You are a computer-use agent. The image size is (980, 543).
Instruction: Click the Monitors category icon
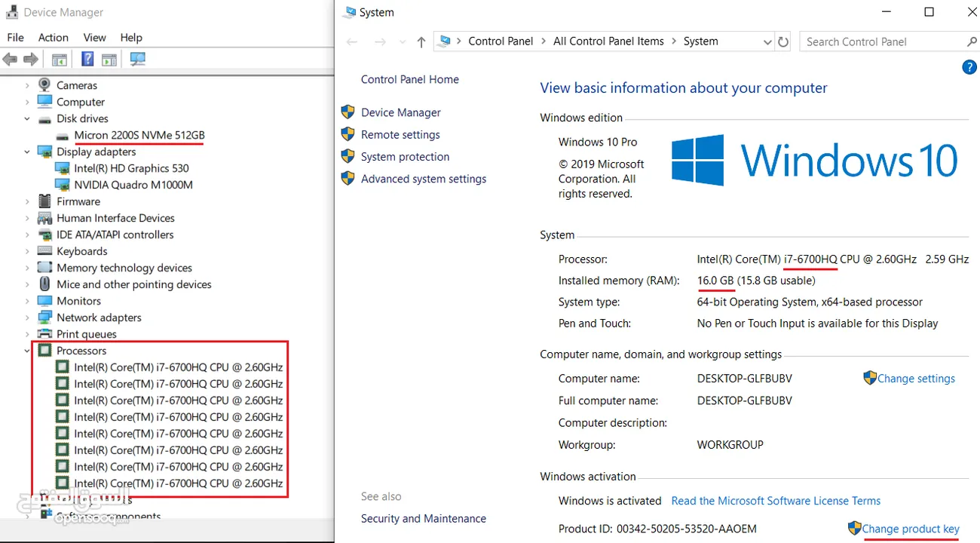point(44,301)
